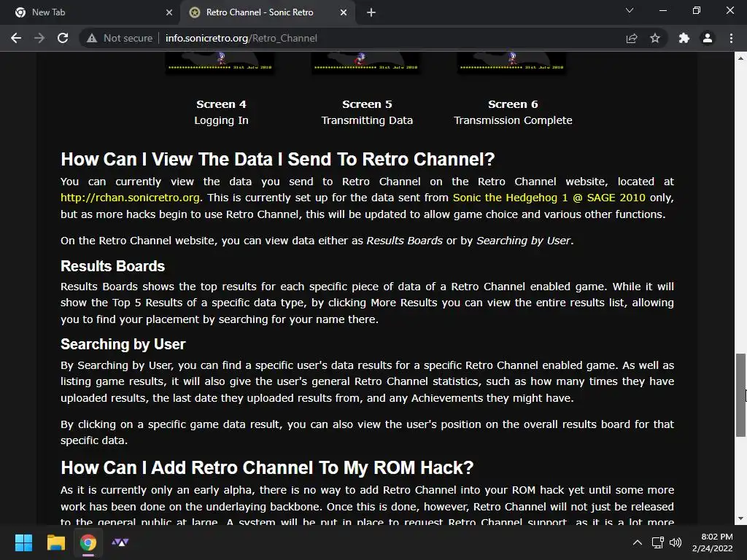The image size is (747, 560).
Task: Click the Chrome taskbar icon
Action: (x=88, y=542)
